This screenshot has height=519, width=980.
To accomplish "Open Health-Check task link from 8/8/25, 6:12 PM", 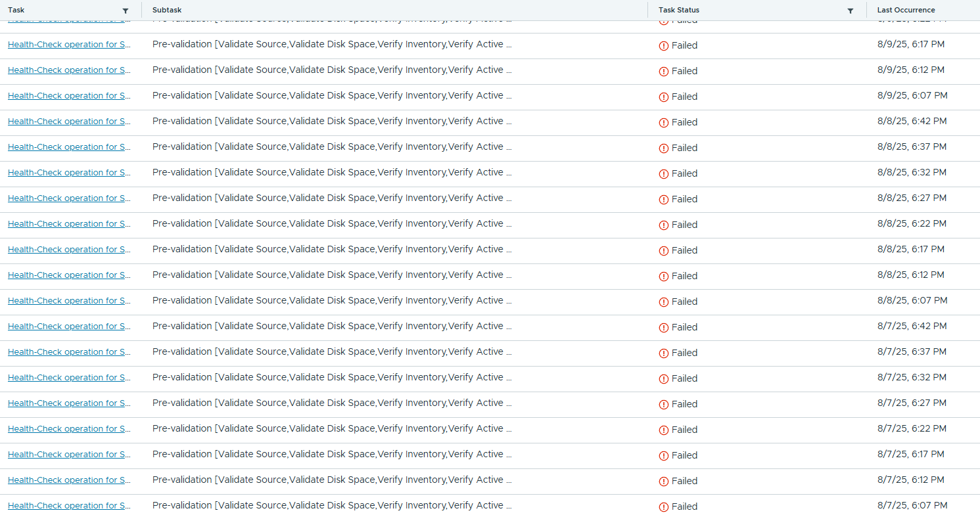I will coord(69,275).
